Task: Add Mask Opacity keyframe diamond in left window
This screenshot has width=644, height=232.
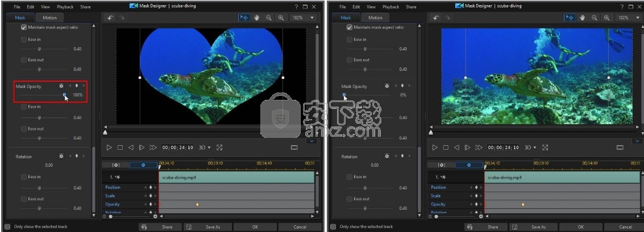Action: tap(77, 86)
